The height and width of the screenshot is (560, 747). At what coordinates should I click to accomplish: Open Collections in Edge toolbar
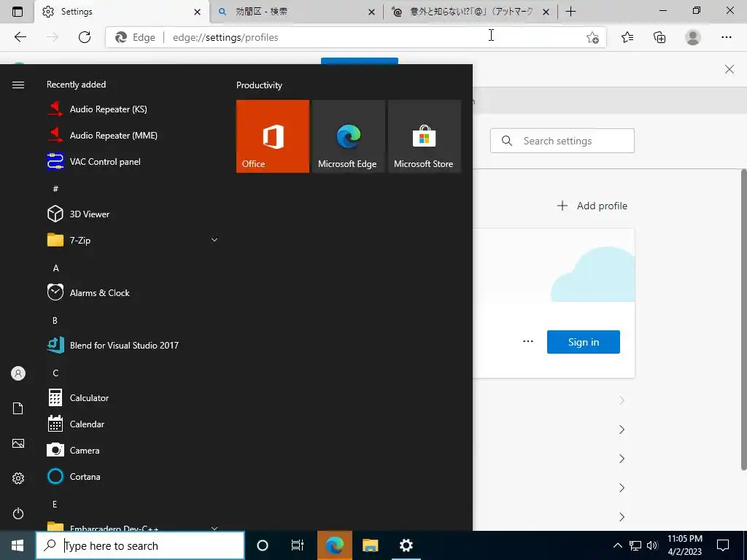(659, 37)
